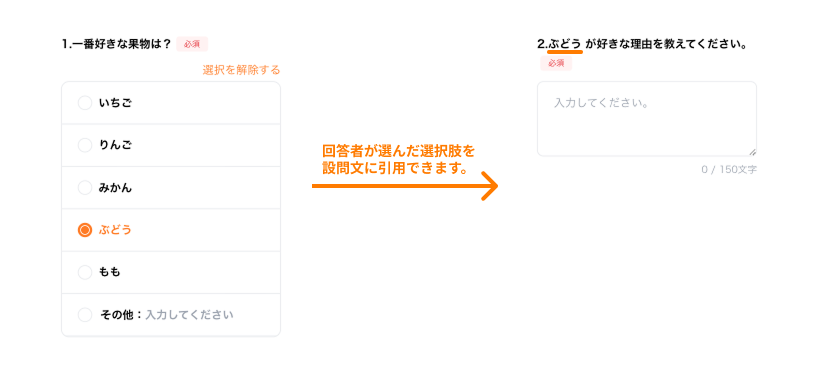
Task: Click the いちご option label text
Action: pos(115,103)
